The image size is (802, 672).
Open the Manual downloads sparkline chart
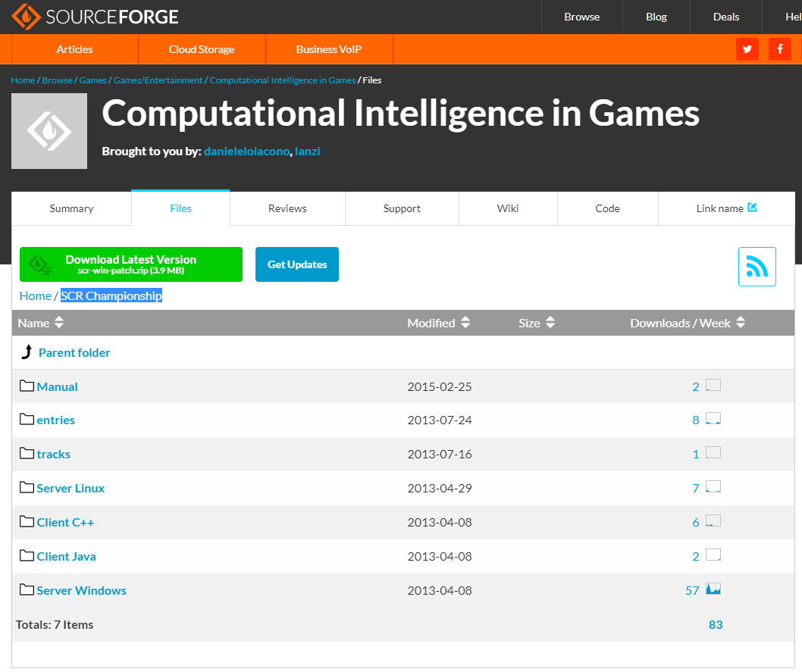713,386
